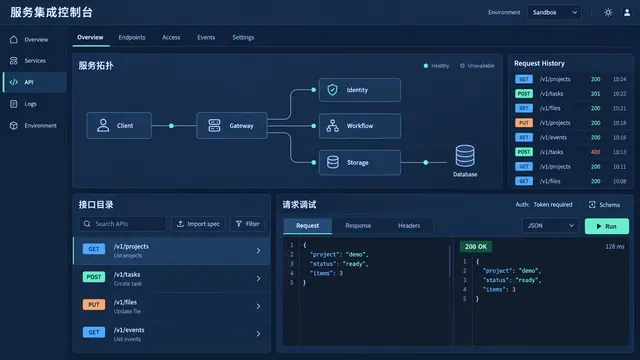Switch to the Settings tab
This screenshot has width=640, height=360.
tap(243, 38)
